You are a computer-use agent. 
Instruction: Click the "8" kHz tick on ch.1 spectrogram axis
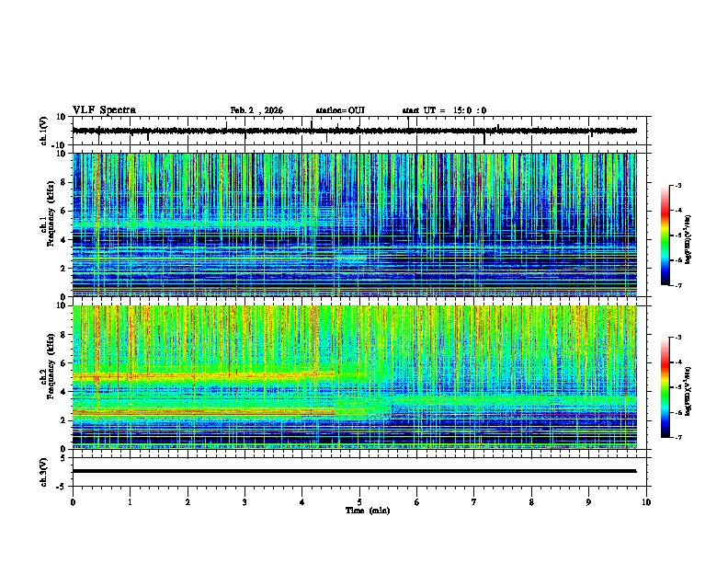63,182
